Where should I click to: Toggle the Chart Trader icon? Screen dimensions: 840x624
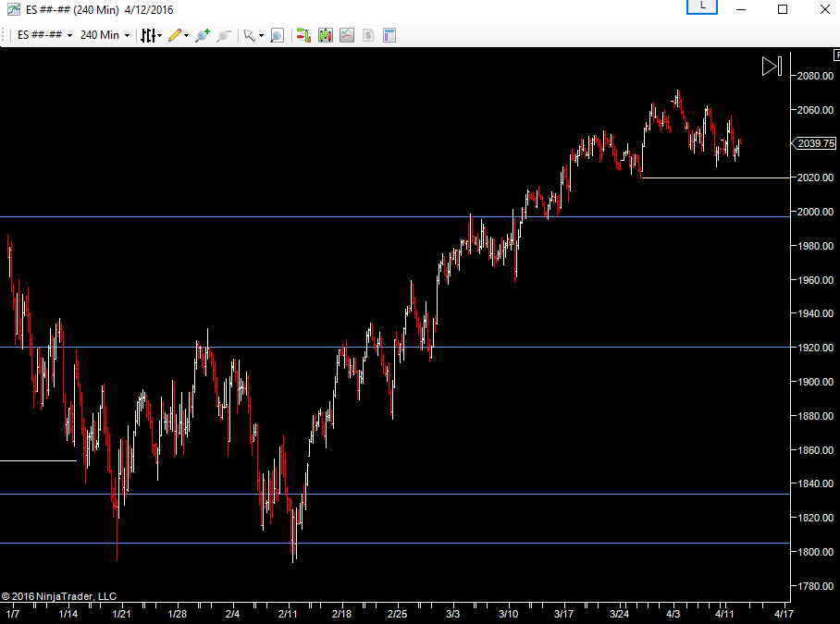(x=303, y=35)
